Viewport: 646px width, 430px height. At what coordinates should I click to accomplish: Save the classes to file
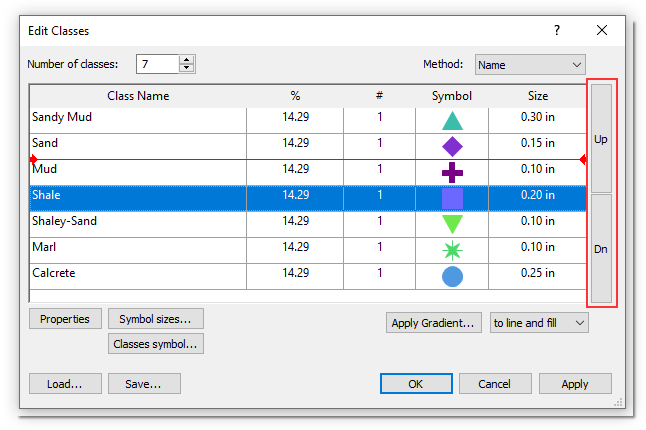tap(144, 383)
